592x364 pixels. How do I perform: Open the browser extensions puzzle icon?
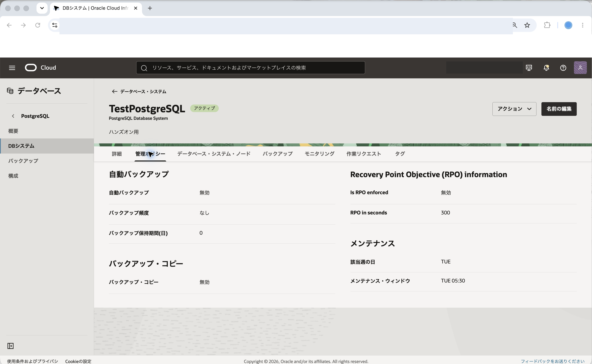[547, 25]
